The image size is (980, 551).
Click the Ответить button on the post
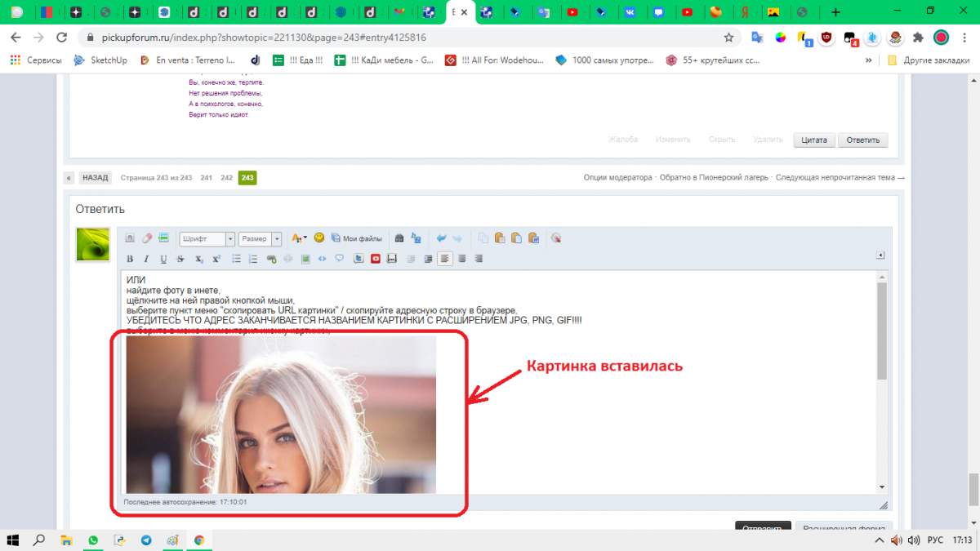pos(862,140)
